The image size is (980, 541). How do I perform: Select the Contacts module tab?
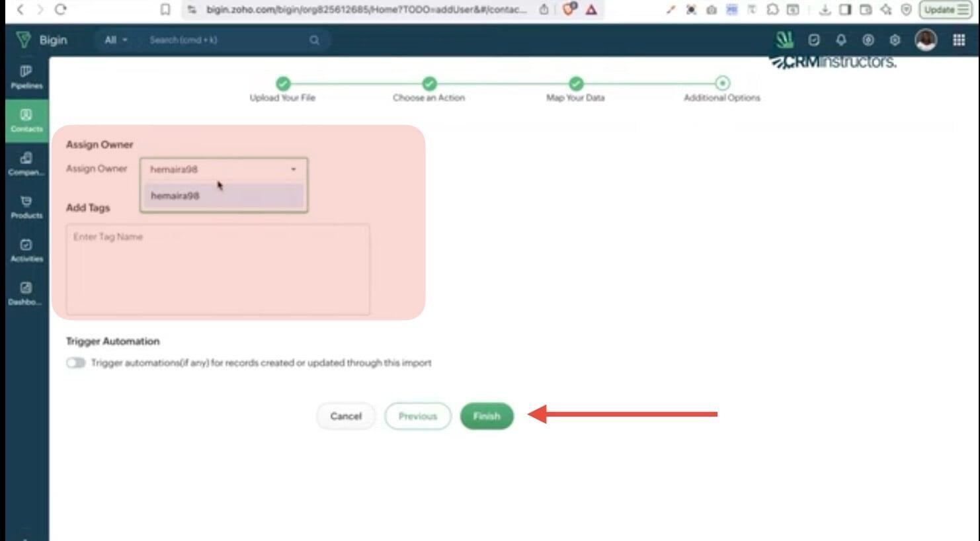(26, 120)
